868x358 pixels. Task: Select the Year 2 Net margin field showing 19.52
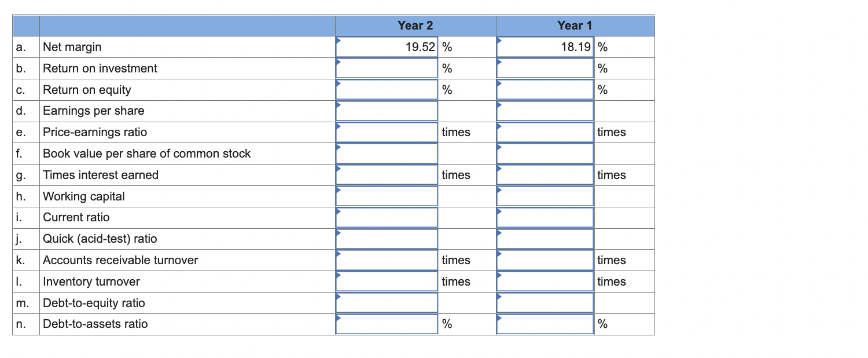coord(387,47)
